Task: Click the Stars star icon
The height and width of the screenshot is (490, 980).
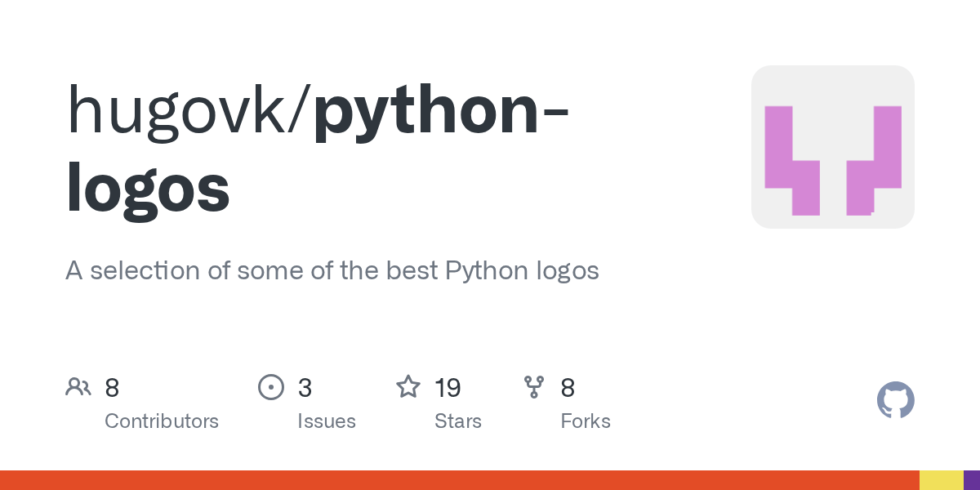Action: 408,386
